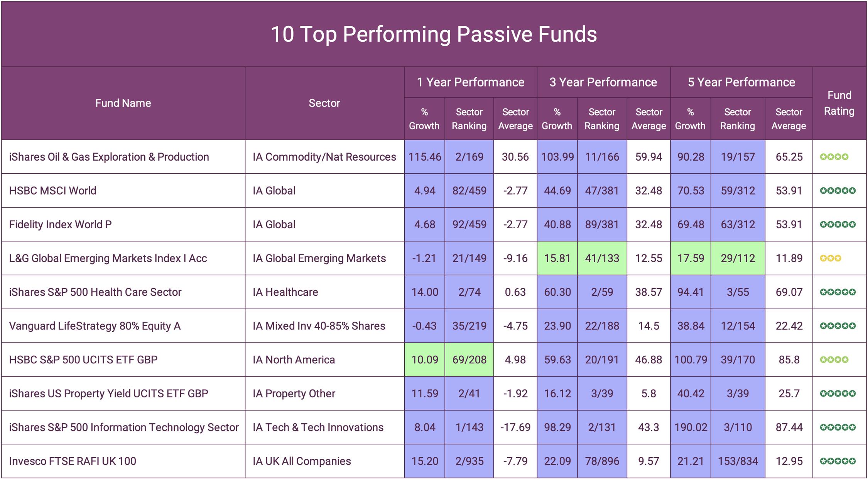Screen dimensions: 868x480
Task: Toggle the green 29/112 sector ranking cell
Action: (x=737, y=258)
